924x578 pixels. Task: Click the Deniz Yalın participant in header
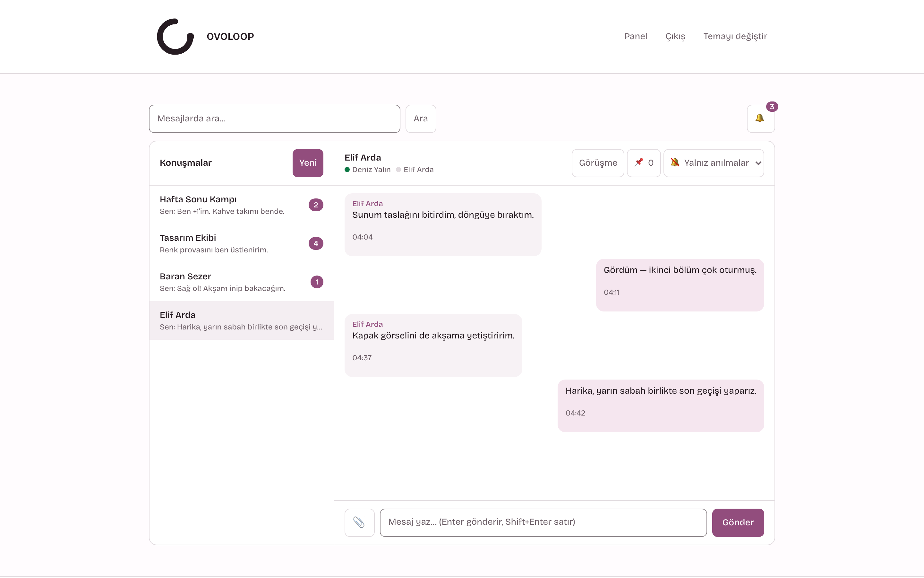tap(367, 169)
